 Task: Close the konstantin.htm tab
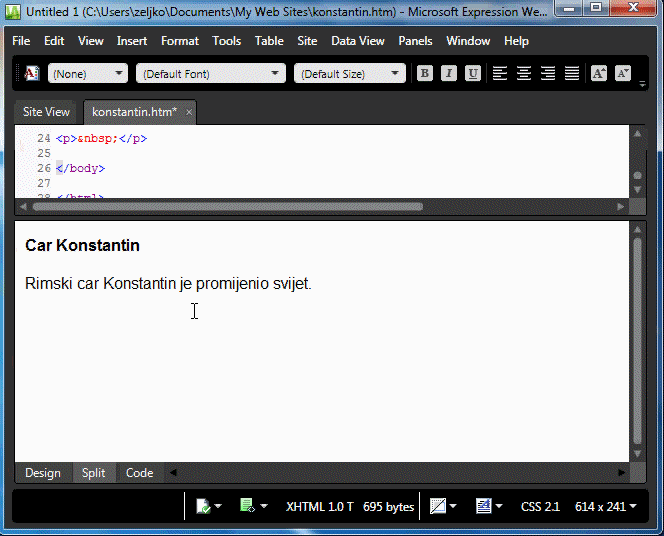pos(189,112)
